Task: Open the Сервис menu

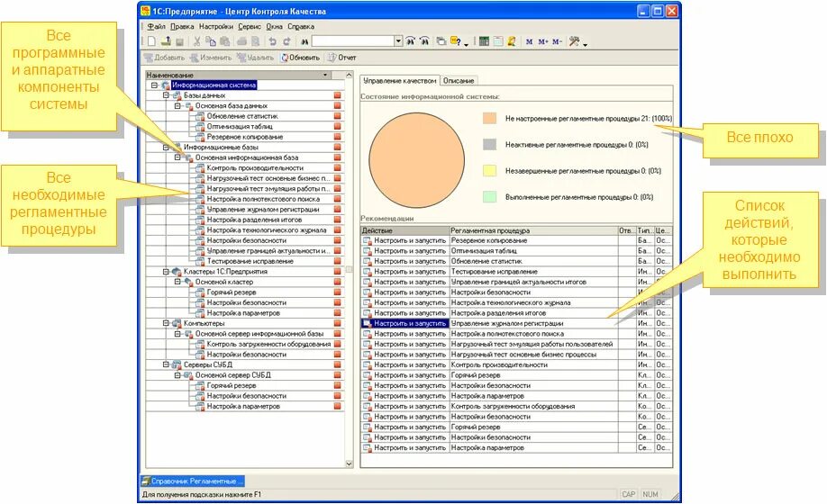Action: (249, 26)
